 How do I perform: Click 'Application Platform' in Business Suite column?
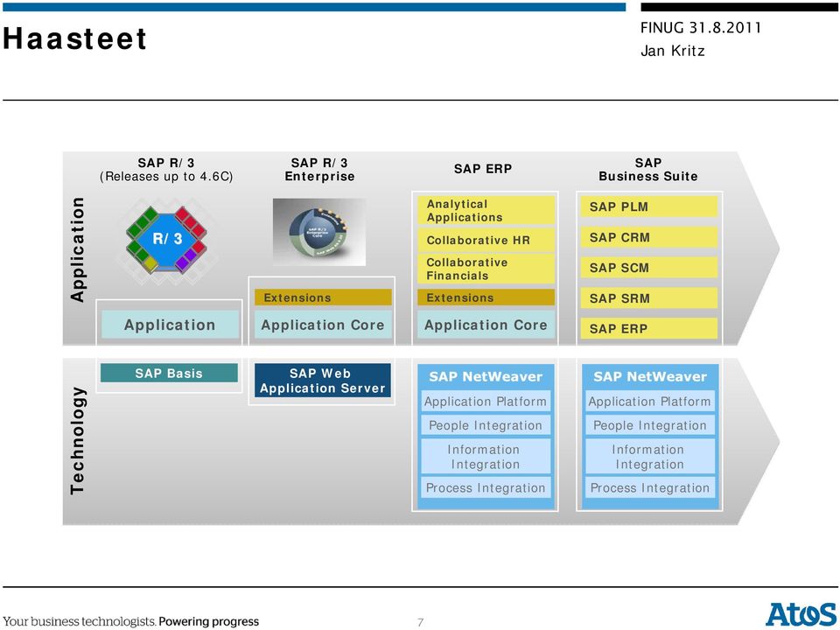click(650, 402)
